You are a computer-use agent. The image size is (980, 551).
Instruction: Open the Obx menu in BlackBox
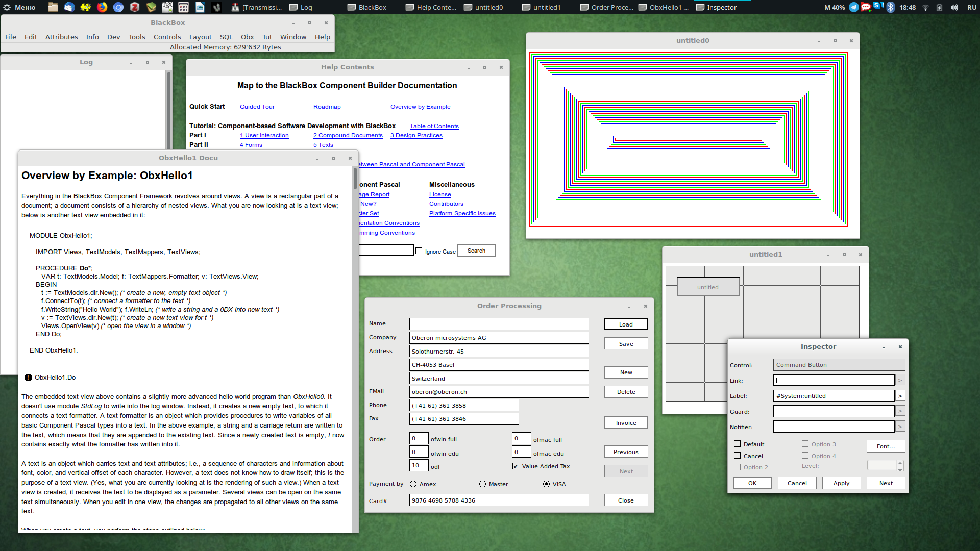tap(247, 37)
